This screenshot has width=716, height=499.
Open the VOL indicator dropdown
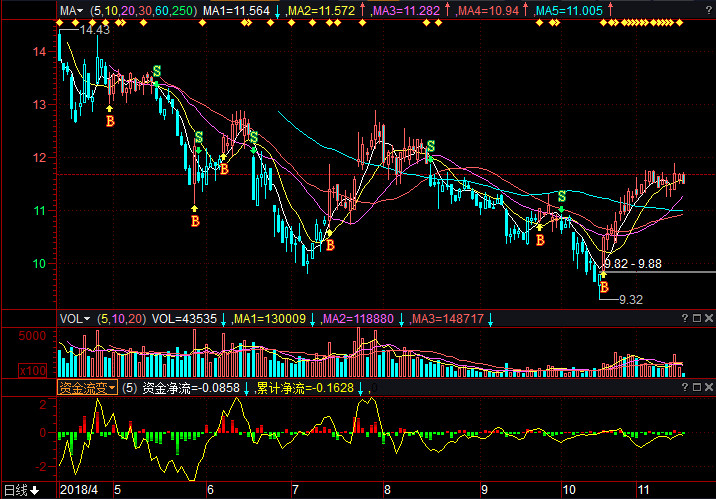74,318
